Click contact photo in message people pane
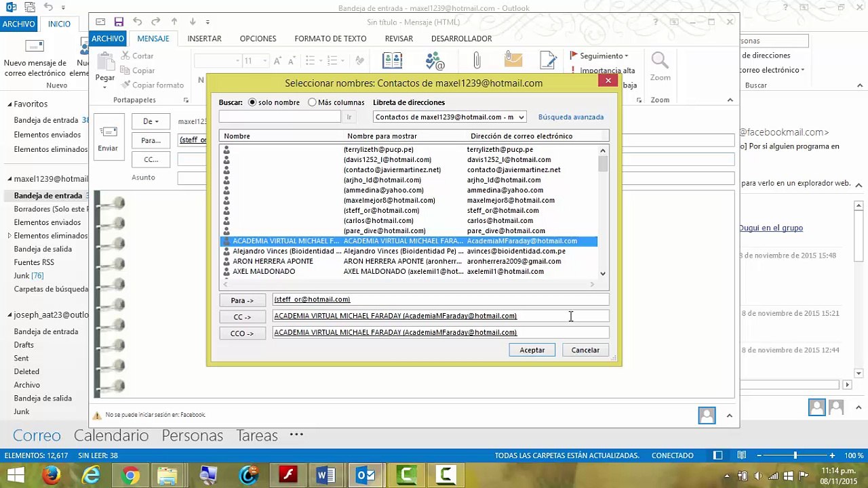This screenshot has width=868, height=488. point(707,415)
